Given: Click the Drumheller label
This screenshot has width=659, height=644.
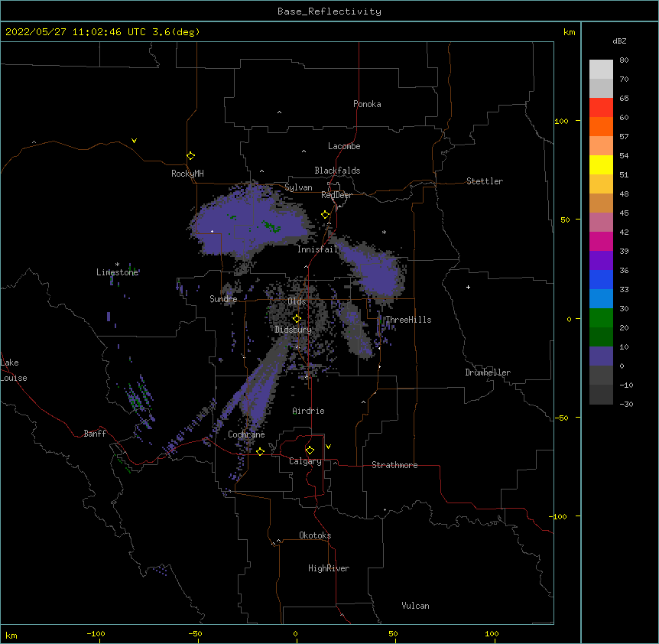Looking at the screenshot, I should 488,372.
